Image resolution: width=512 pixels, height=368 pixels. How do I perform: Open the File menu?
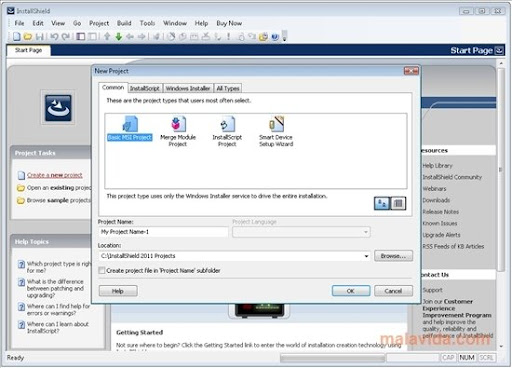point(19,23)
